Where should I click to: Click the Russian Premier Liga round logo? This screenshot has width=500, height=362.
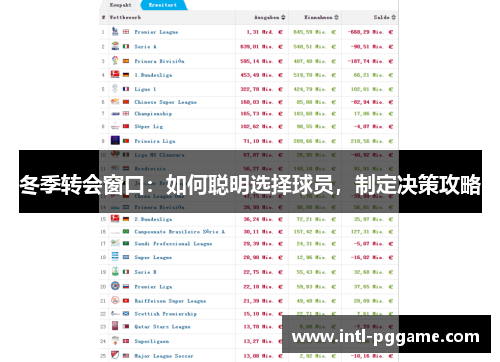pos(115,286)
